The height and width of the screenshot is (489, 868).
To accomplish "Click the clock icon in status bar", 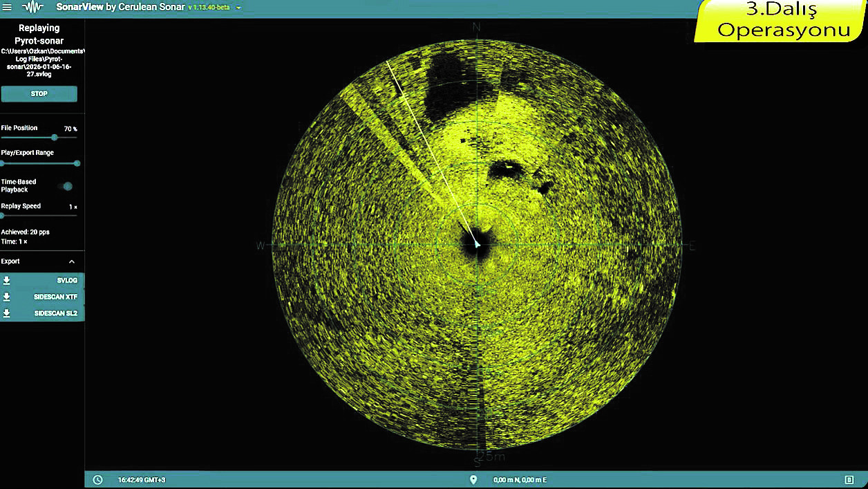I will [x=98, y=480].
